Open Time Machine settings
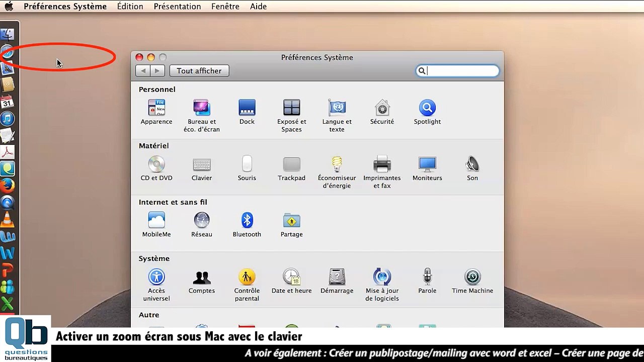 [x=472, y=278]
